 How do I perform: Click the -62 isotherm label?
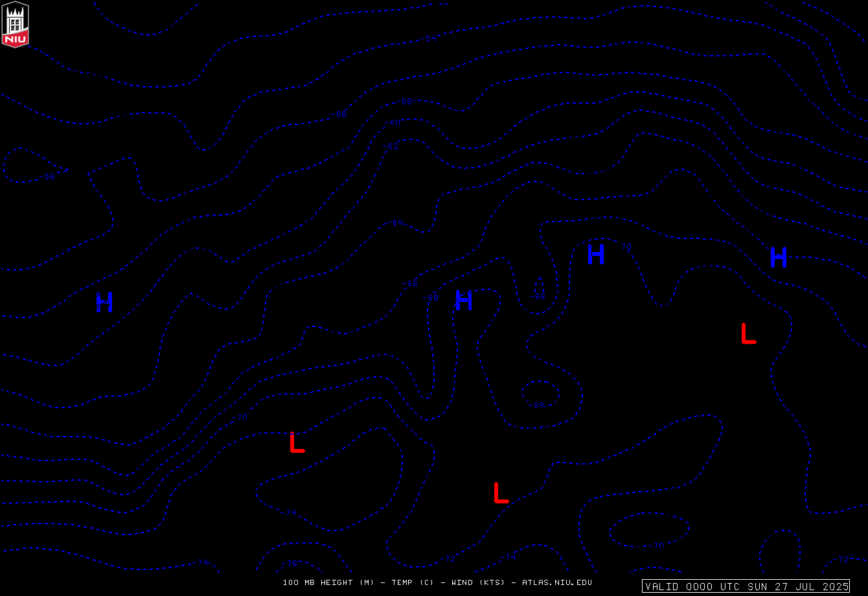click(391, 146)
